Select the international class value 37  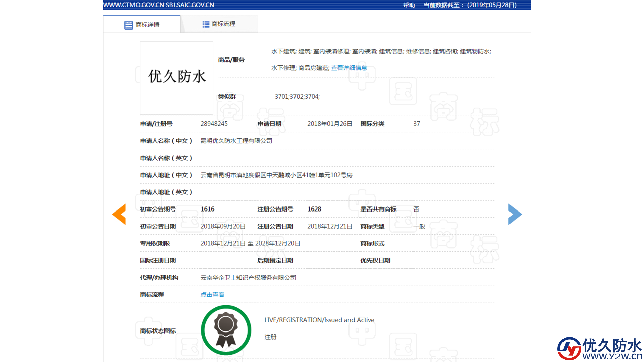click(x=417, y=124)
